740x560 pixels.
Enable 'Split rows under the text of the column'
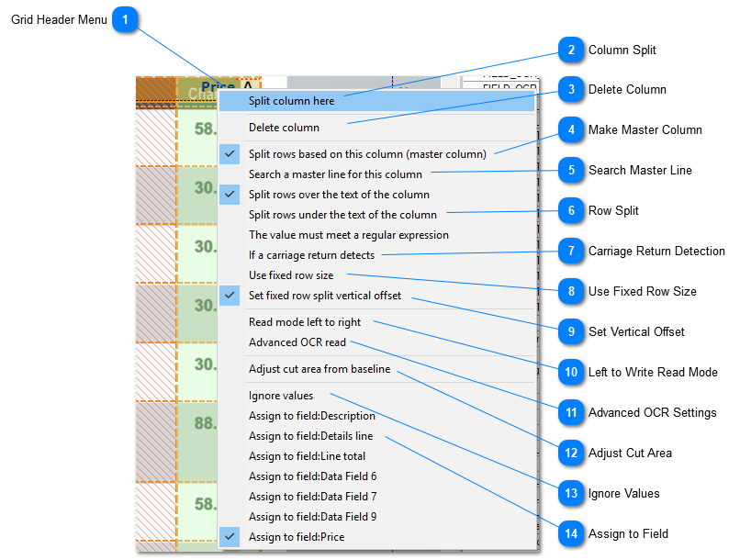[376, 215]
